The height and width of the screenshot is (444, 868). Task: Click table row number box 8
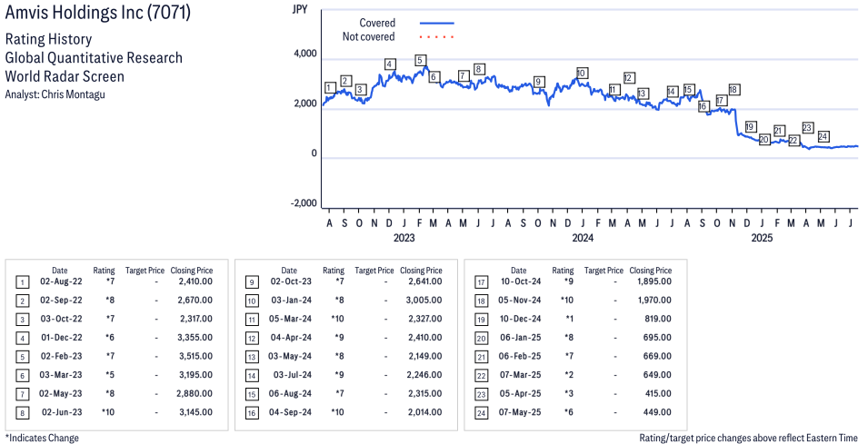click(22, 413)
